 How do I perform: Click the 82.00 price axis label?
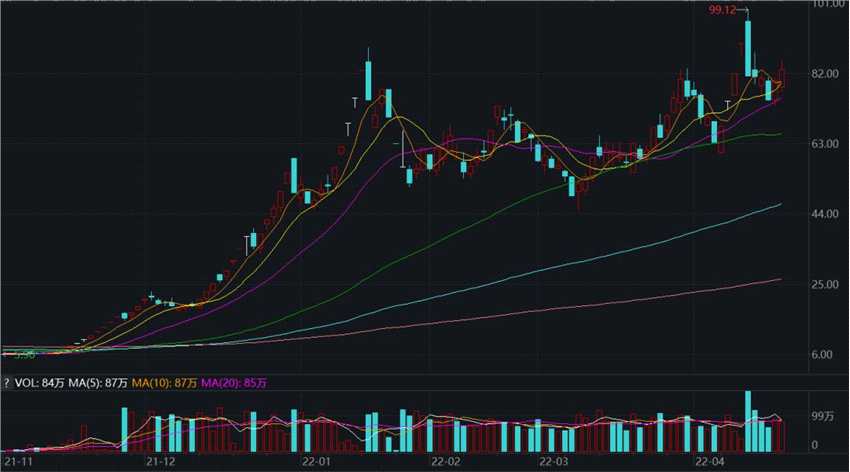click(x=825, y=74)
